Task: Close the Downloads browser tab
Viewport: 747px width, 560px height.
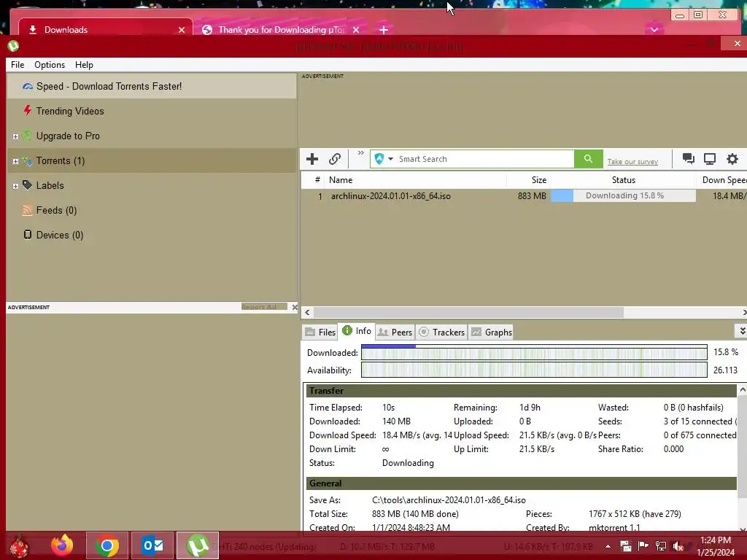Action: point(182,30)
